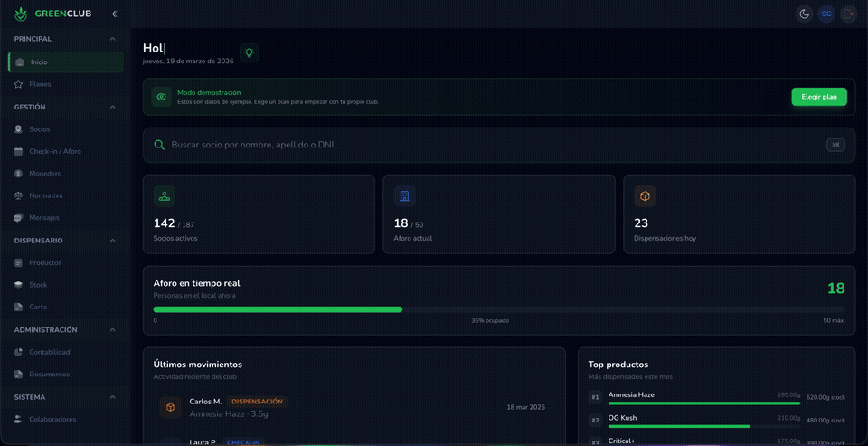The image size is (868, 446).
Task: Click the Dispensaciones hoy card
Action: coord(739,214)
